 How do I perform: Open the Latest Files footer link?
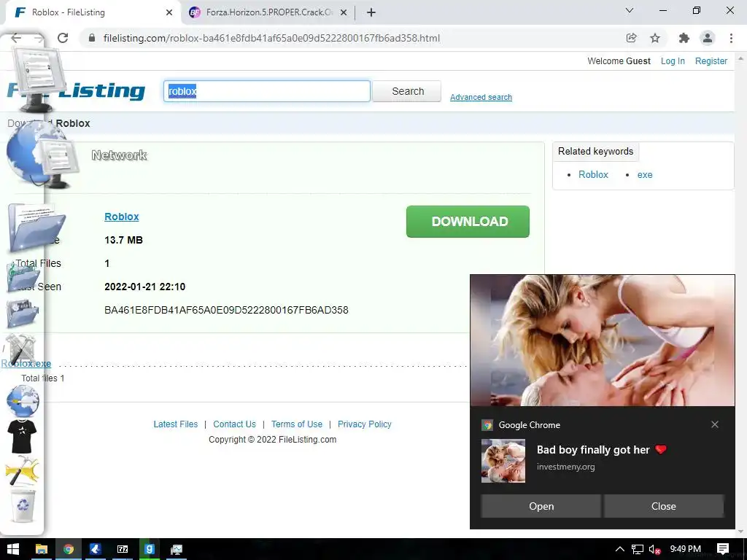(175, 424)
